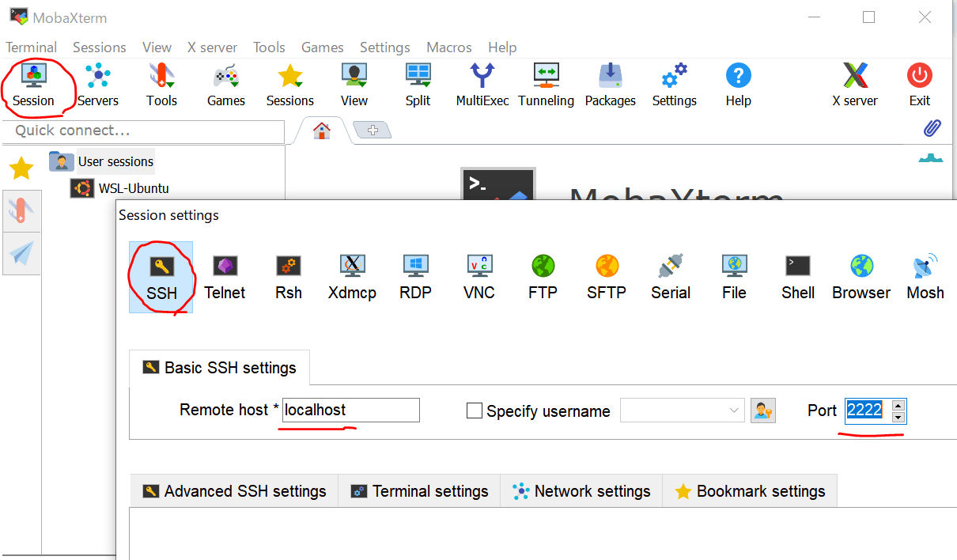
Task: Open Settings from the toolbar
Action: click(x=675, y=85)
